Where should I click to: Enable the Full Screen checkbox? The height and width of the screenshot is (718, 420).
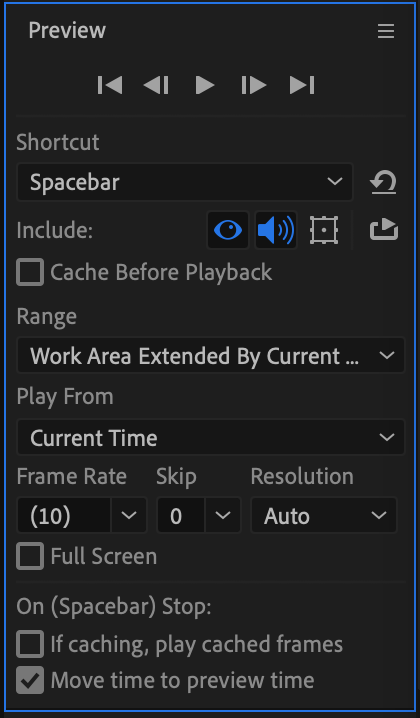(x=30, y=556)
